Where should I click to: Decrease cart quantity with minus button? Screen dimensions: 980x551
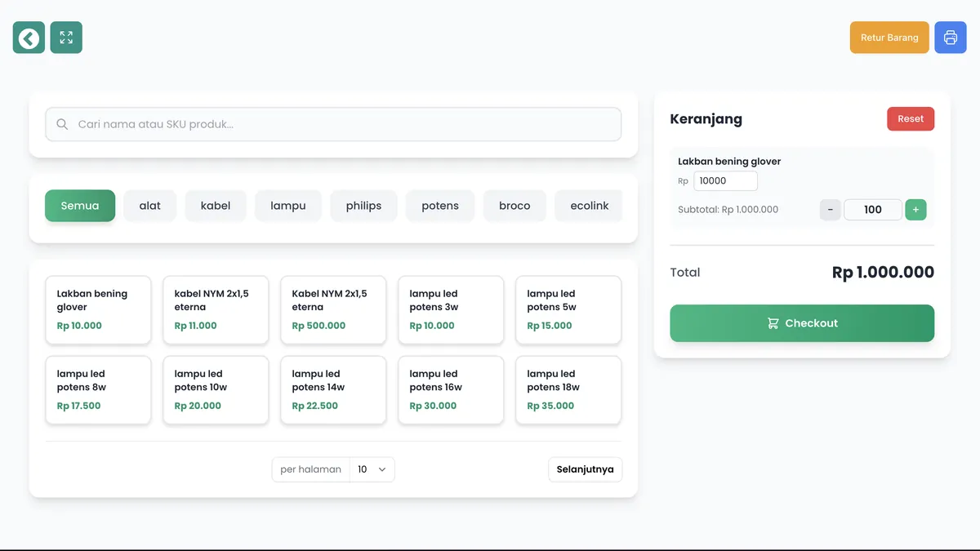tap(830, 210)
